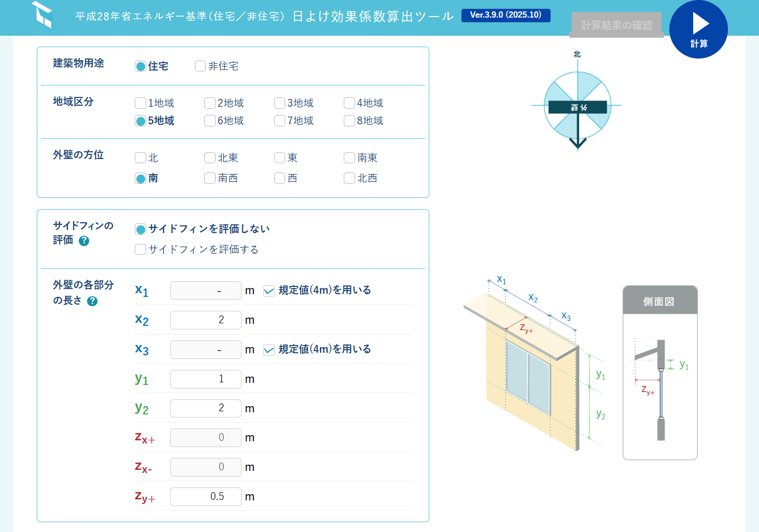
Task: Click the y2 length input field
Action: pos(206,408)
